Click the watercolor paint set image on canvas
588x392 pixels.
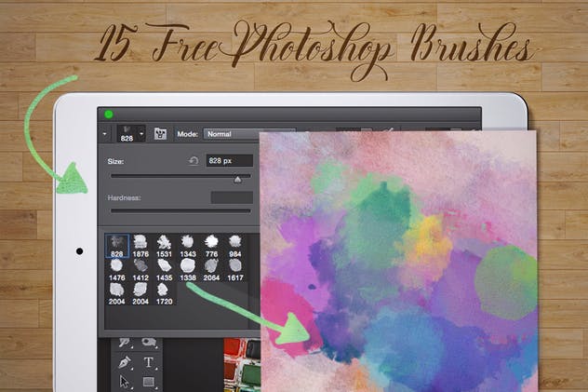(x=242, y=365)
